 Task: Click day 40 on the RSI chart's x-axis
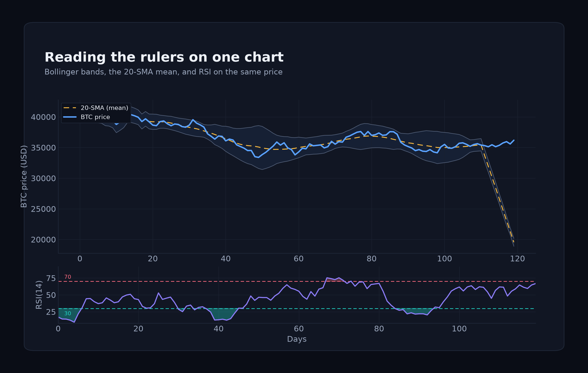[x=219, y=329]
